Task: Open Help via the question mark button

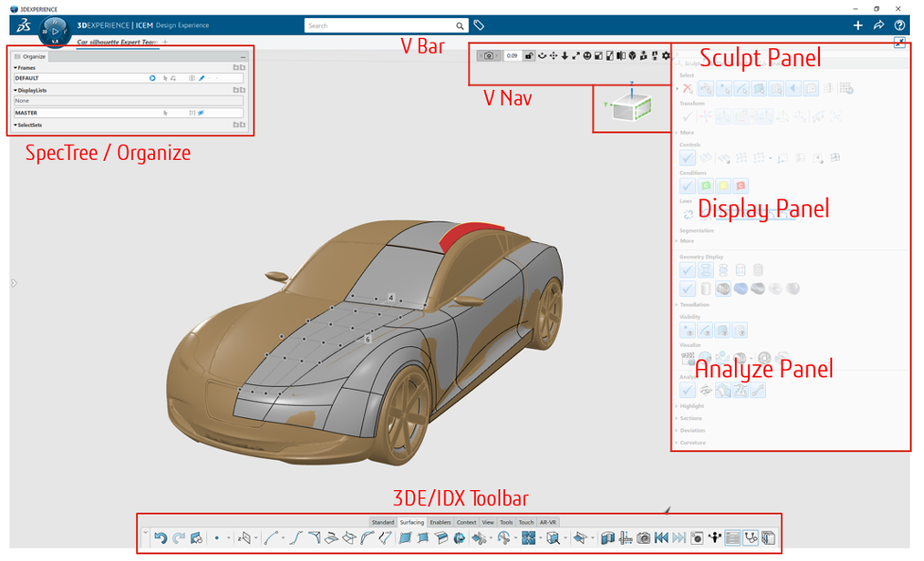Action: point(900,26)
